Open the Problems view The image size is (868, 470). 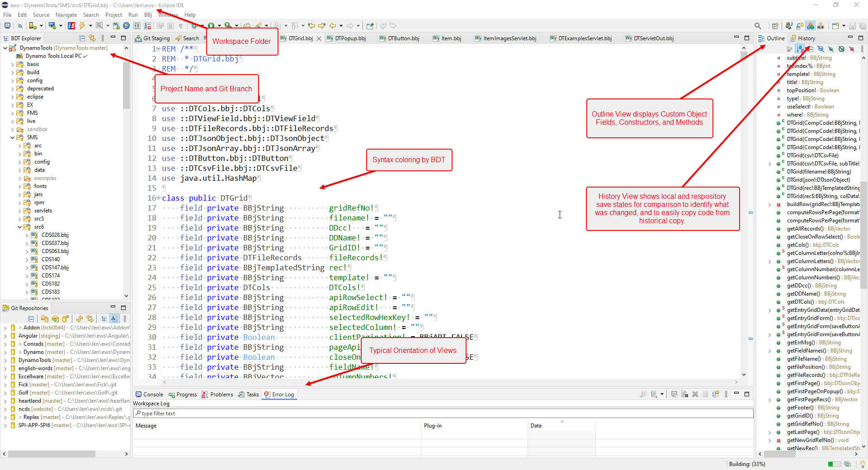coord(221,394)
